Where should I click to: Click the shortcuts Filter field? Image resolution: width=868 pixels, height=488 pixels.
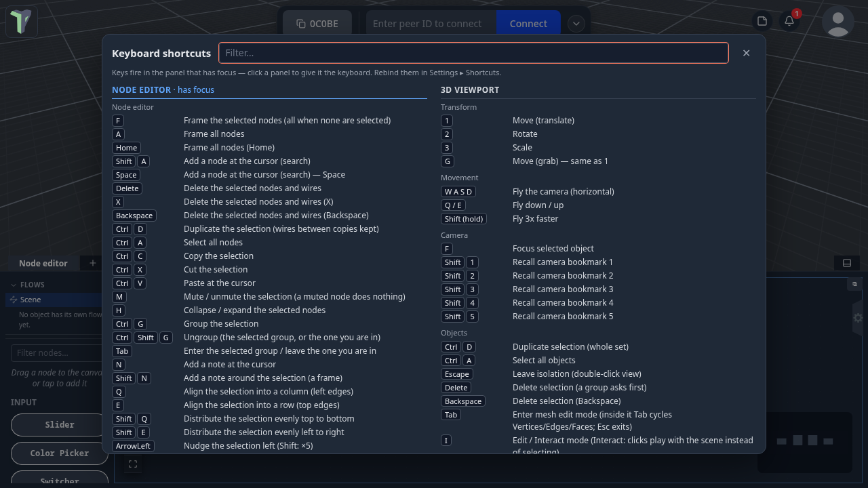coord(473,53)
